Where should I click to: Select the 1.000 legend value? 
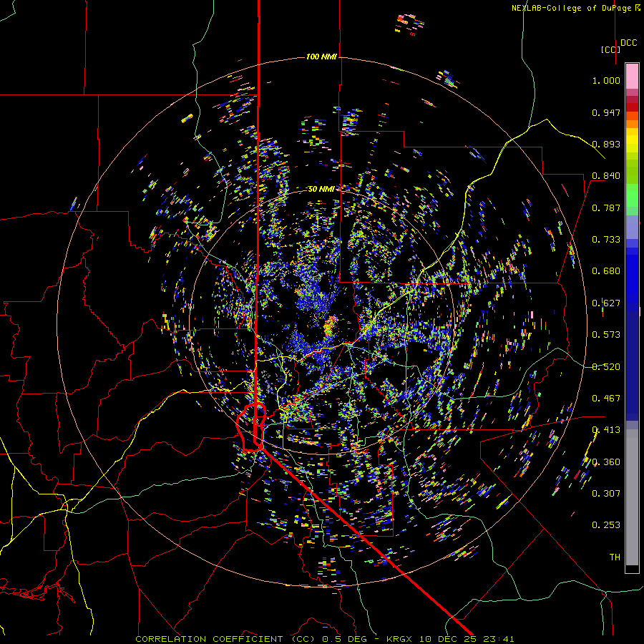point(606,80)
